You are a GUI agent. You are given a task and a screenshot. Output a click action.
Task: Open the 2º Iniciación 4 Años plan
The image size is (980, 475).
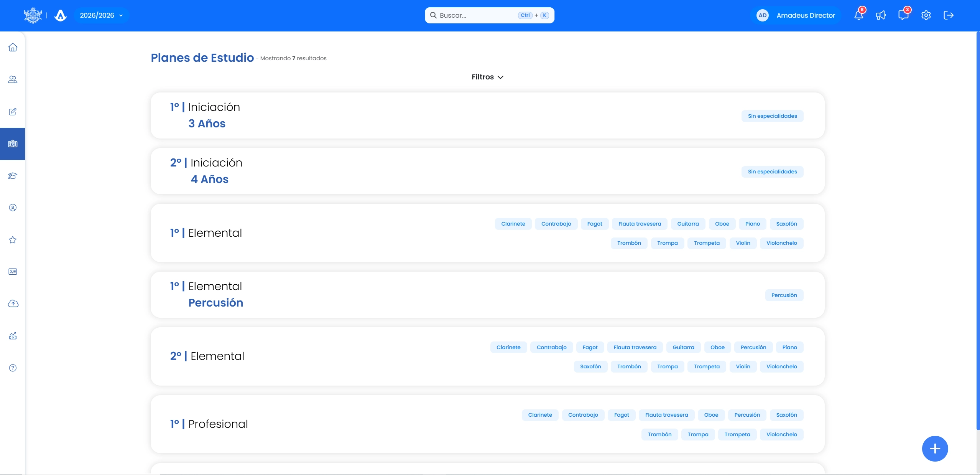(x=487, y=171)
